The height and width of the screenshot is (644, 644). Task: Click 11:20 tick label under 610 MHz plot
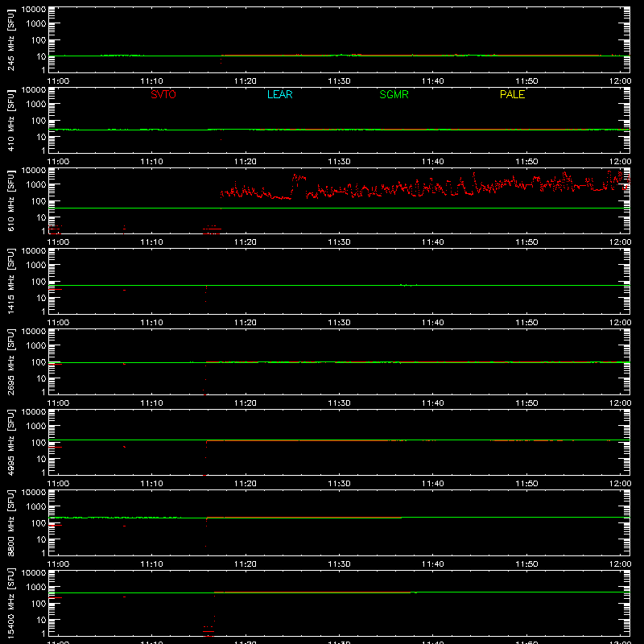[x=246, y=242]
